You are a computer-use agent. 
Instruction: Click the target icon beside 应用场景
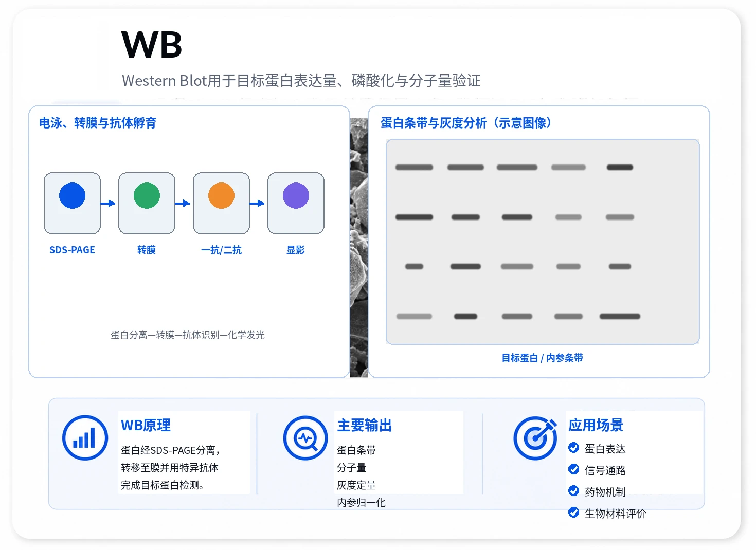[535, 437]
